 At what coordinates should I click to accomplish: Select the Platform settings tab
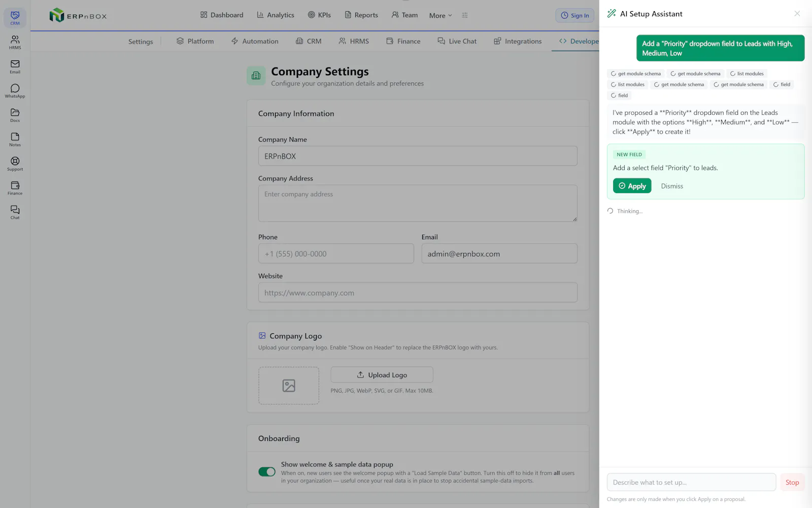click(x=195, y=41)
